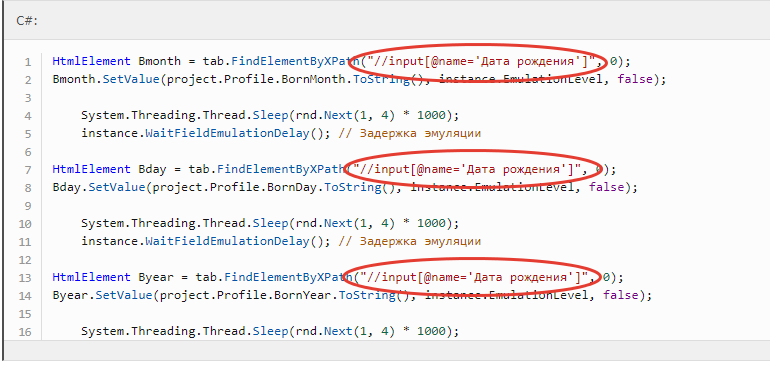
Task: Click the first Sleep call on line 4
Action: point(271,115)
